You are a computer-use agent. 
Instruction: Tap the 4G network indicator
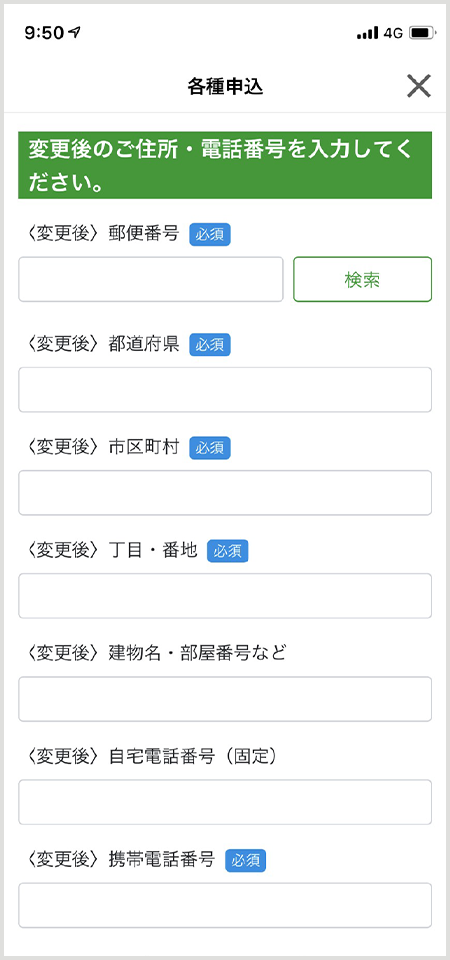(393, 33)
